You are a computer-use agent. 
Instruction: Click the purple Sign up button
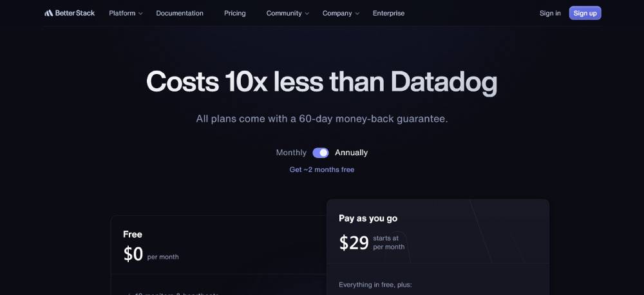(x=585, y=13)
